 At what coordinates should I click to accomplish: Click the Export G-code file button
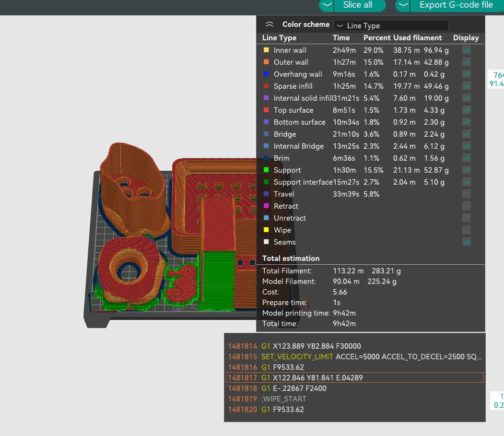tap(456, 5)
